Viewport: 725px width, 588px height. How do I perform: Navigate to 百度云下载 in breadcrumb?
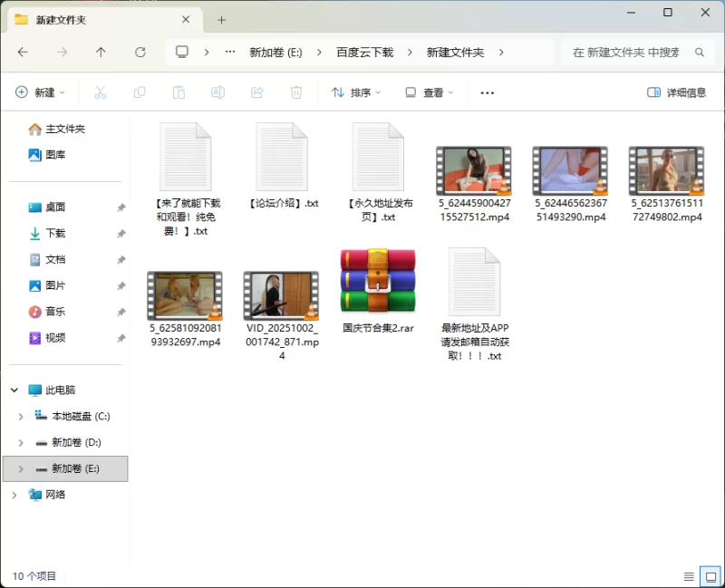(364, 53)
